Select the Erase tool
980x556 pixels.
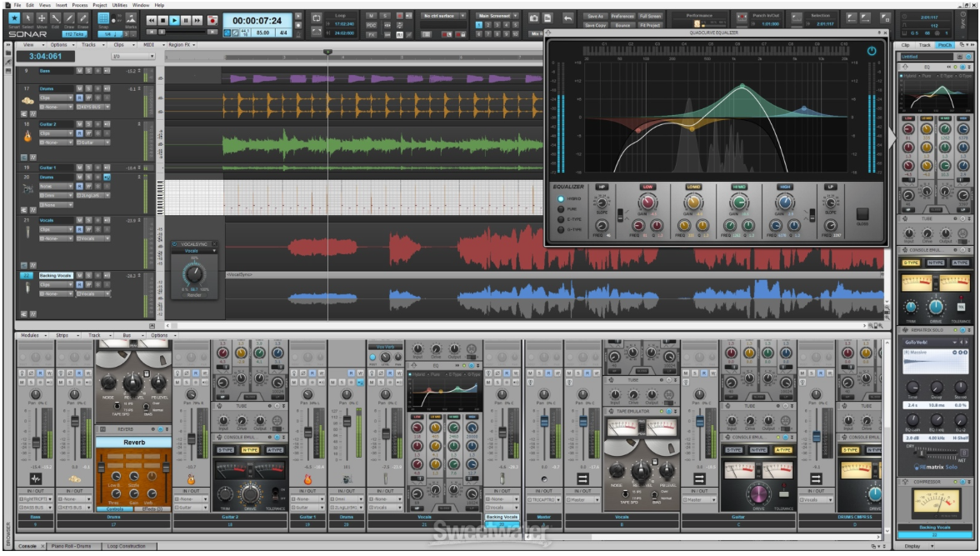click(84, 19)
